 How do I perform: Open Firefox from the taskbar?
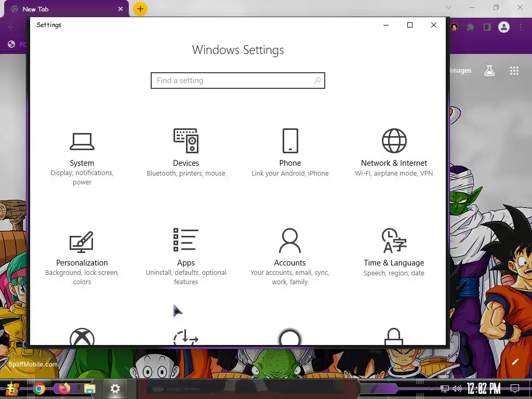tap(64, 389)
